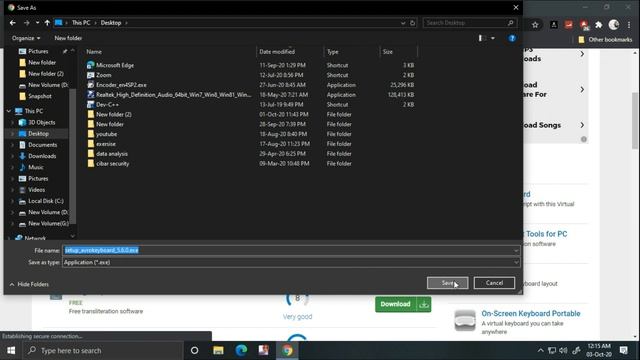640x360 pixels.
Task: Expand the Local Disk (C:) tree node
Action: point(12,201)
